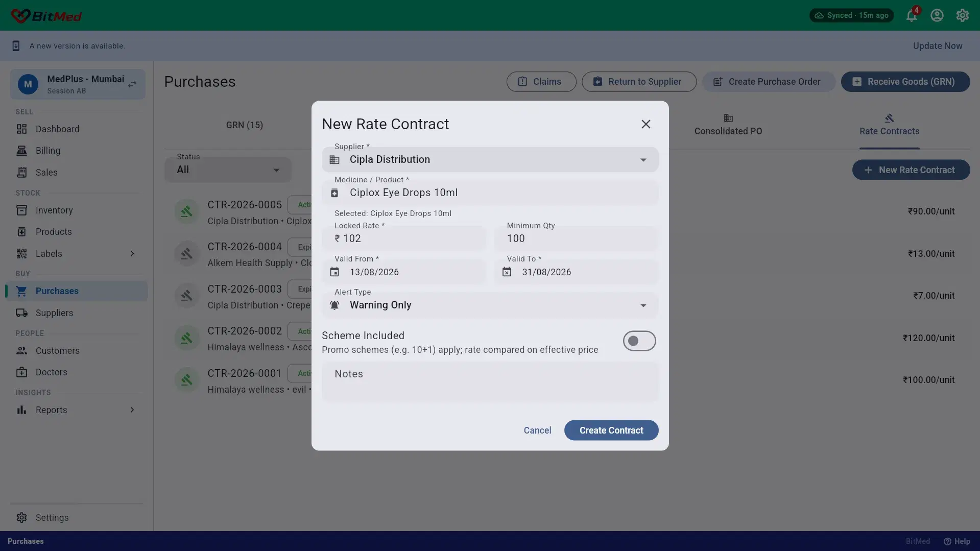Open Billing in the sidebar
The height and width of the screenshot is (551, 980).
(x=77, y=151)
